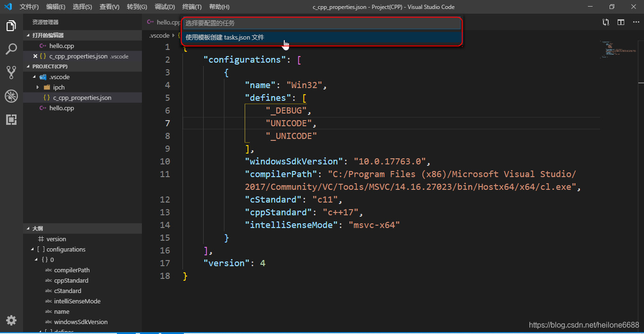This screenshot has height=334, width=644.
Task: Select c_cpp_properties.json in open editors list
Action: click(x=83, y=56)
